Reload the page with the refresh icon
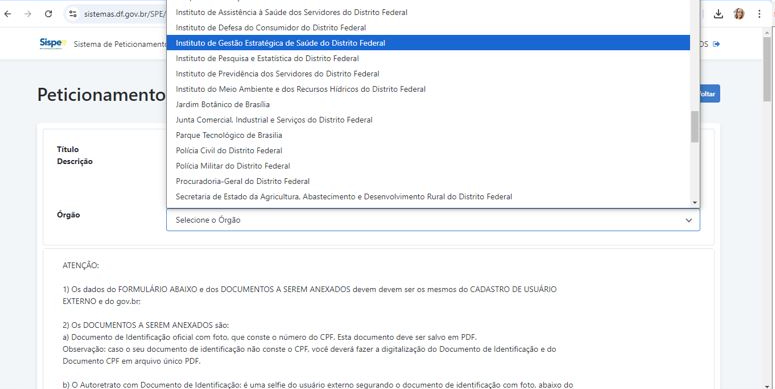This screenshot has height=389, width=775. pos(48,14)
